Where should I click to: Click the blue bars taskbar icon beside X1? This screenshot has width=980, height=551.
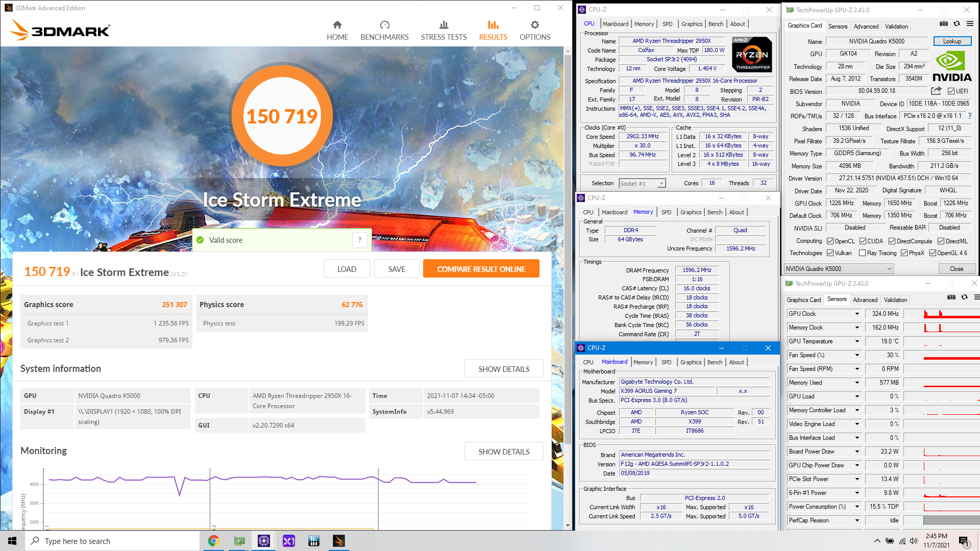pyautogui.click(x=314, y=541)
